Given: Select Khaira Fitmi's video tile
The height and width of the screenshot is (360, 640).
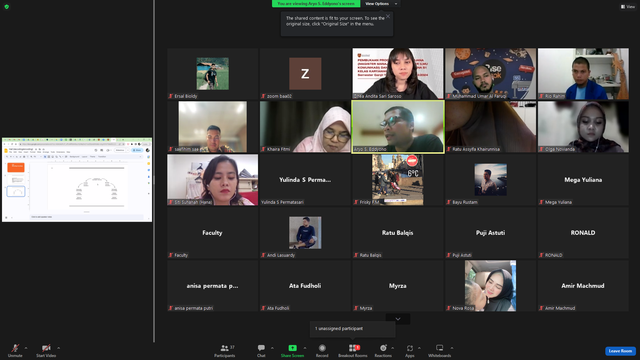Looking at the screenshot, I should (305, 127).
